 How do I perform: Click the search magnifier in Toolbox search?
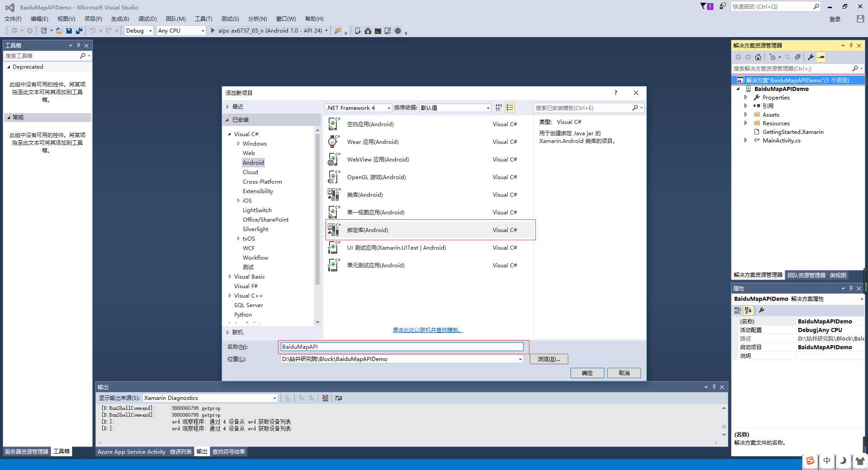pos(83,56)
